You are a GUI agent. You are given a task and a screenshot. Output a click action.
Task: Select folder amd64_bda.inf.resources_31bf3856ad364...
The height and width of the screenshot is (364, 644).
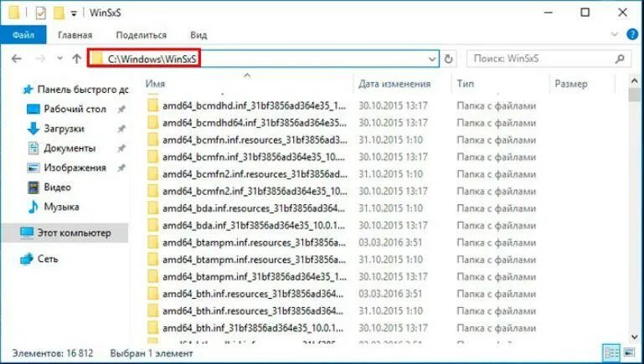click(254, 208)
